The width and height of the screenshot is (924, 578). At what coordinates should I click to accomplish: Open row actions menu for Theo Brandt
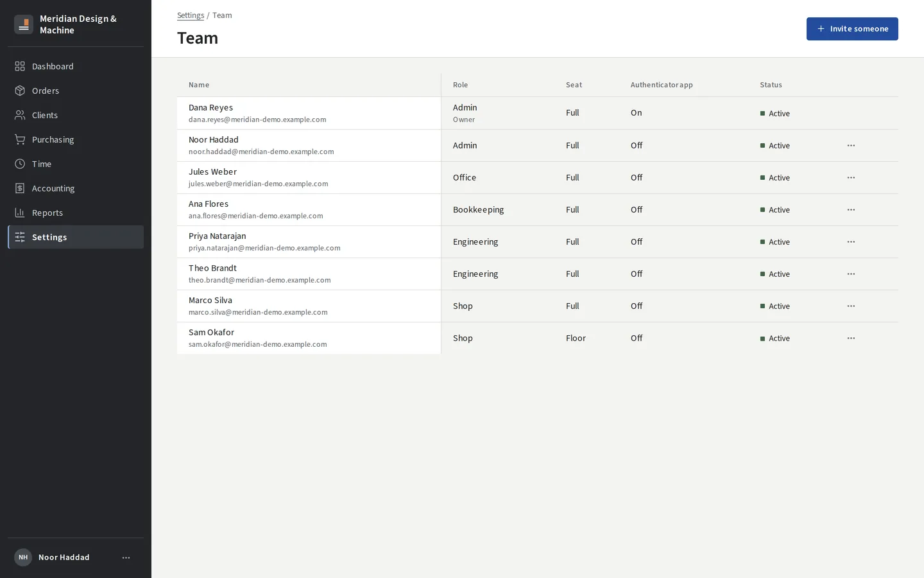[x=851, y=274]
